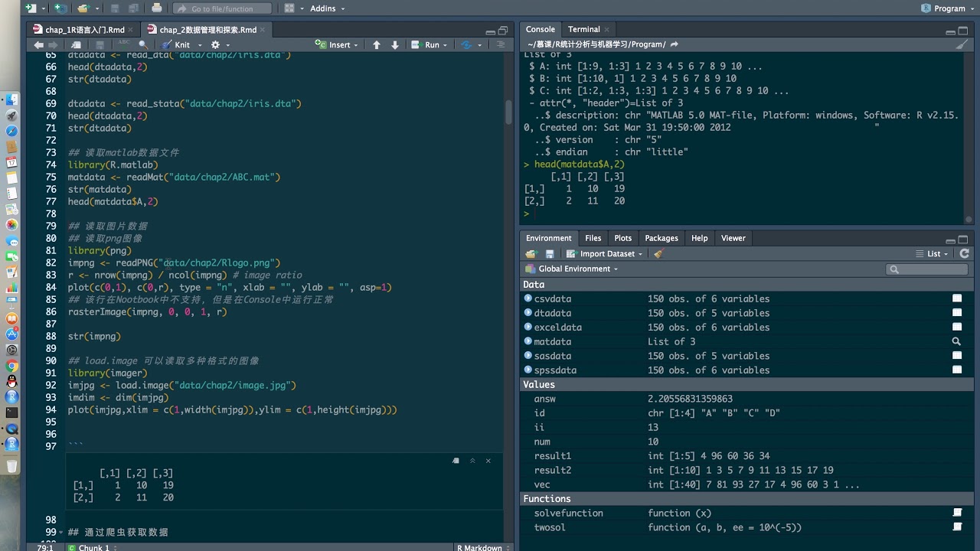Viewport: 980px width, 551px height.
Task: Go back to previous source location
Action: pos(38,45)
